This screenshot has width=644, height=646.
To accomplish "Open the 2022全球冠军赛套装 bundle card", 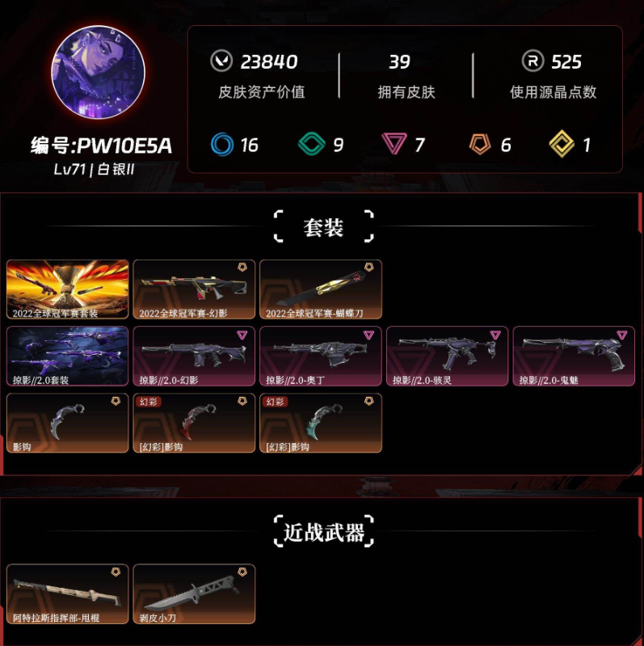I will [68, 289].
